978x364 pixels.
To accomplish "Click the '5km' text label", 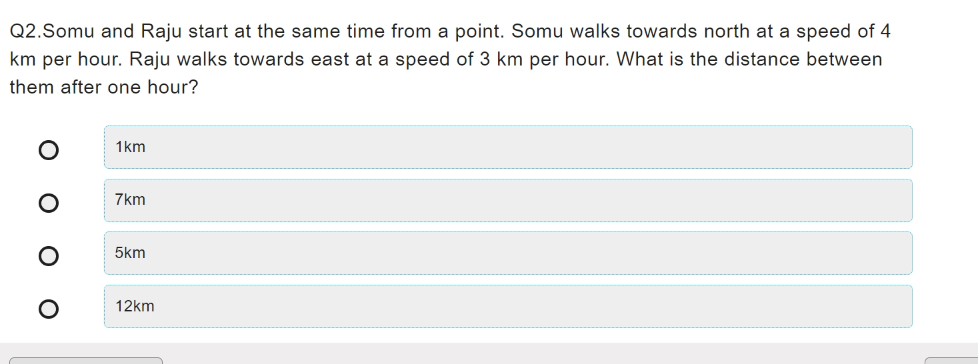I will (x=130, y=253).
